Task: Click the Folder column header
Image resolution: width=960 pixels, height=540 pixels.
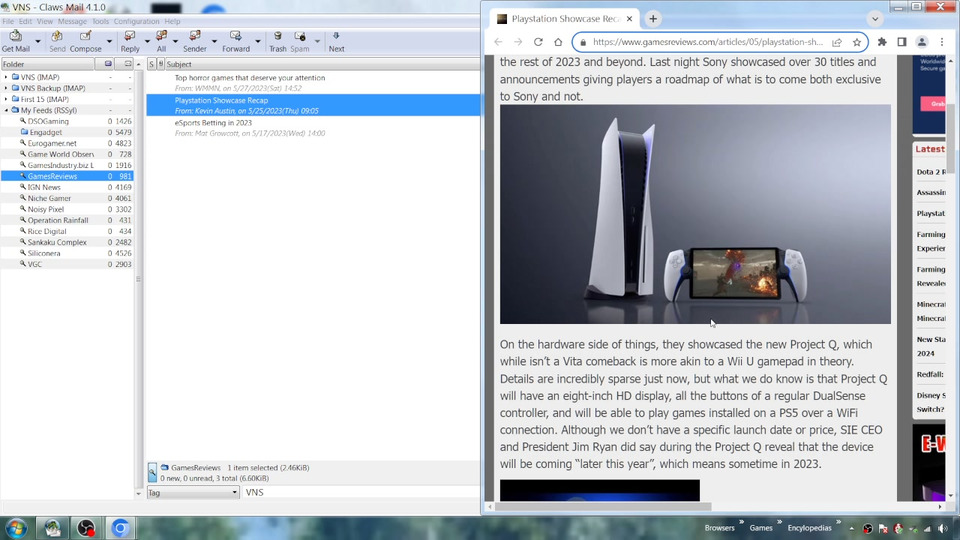Action: (x=48, y=64)
